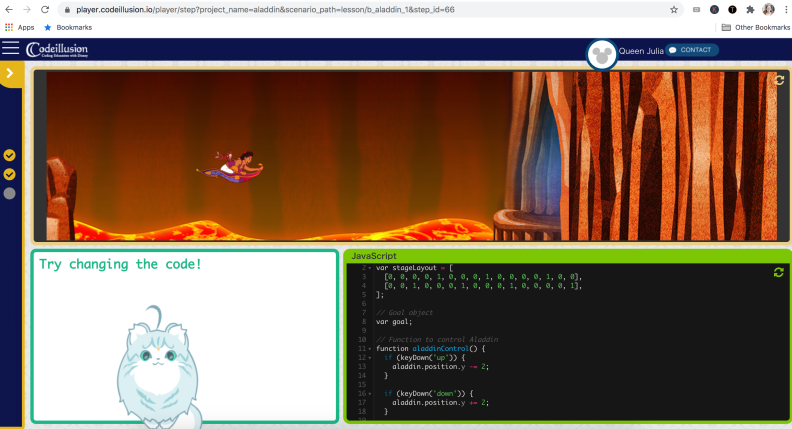
Task: Collapse the fold arrow at code line 2
Action: click(370, 268)
